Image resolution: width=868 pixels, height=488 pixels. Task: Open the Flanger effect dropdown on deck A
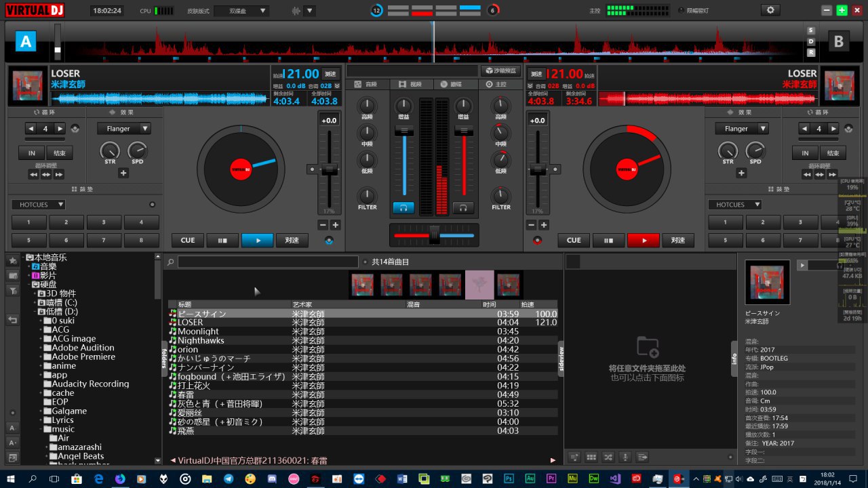pos(123,129)
